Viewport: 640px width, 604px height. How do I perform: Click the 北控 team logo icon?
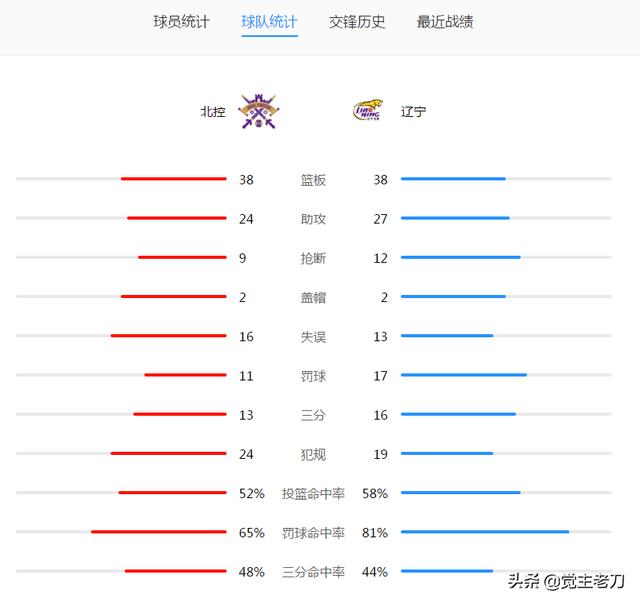(x=259, y=111)
